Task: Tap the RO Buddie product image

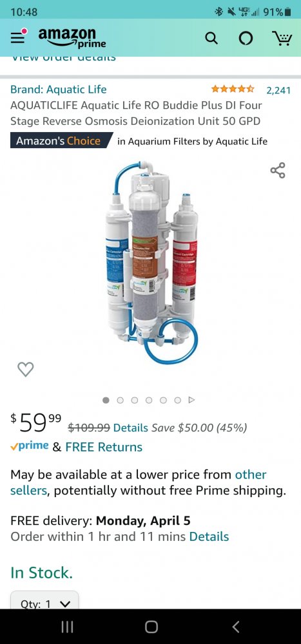Action: point(151,263)
